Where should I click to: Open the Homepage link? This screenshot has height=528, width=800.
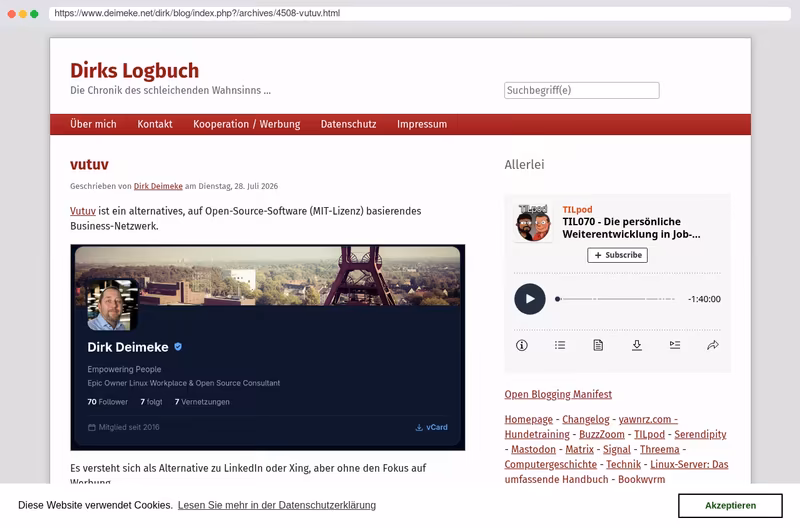point(529,419)
